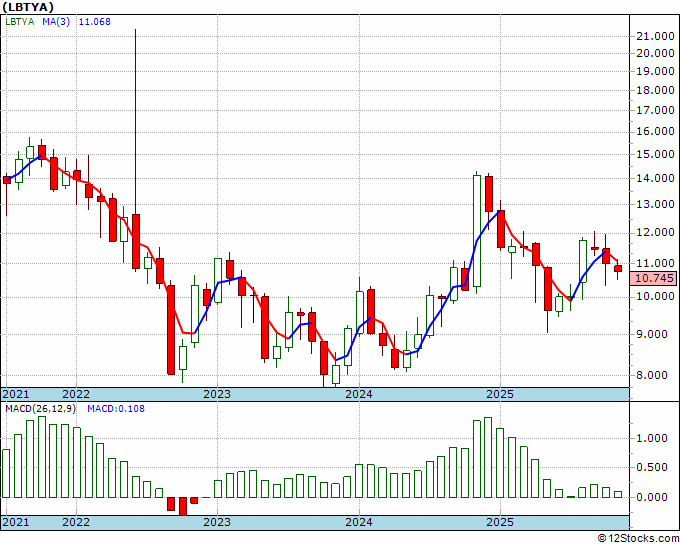Click the 2025 label on price time axis
This screenshot has width=680, height=546.
tap(500, 394)
